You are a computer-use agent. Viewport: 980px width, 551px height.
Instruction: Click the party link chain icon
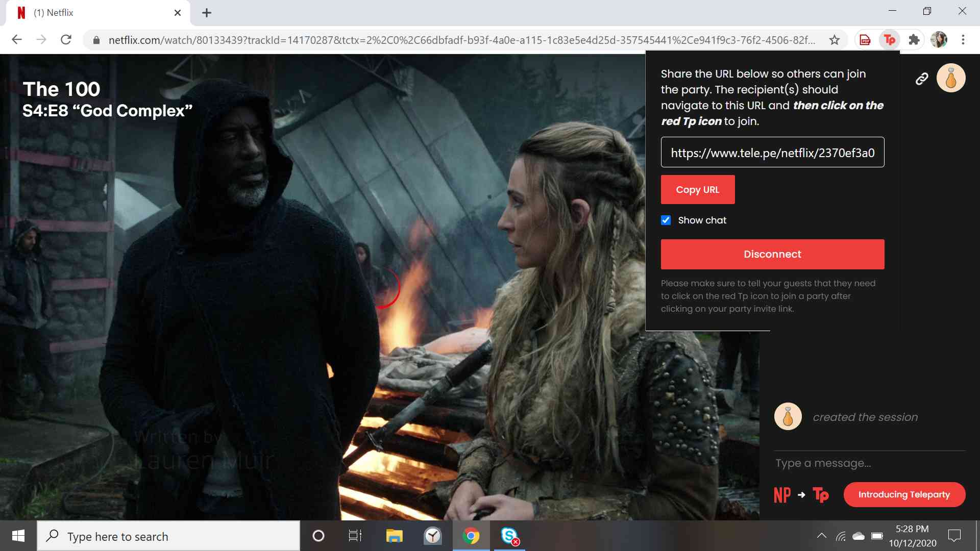pyautogui.click(x=922, y=79)
